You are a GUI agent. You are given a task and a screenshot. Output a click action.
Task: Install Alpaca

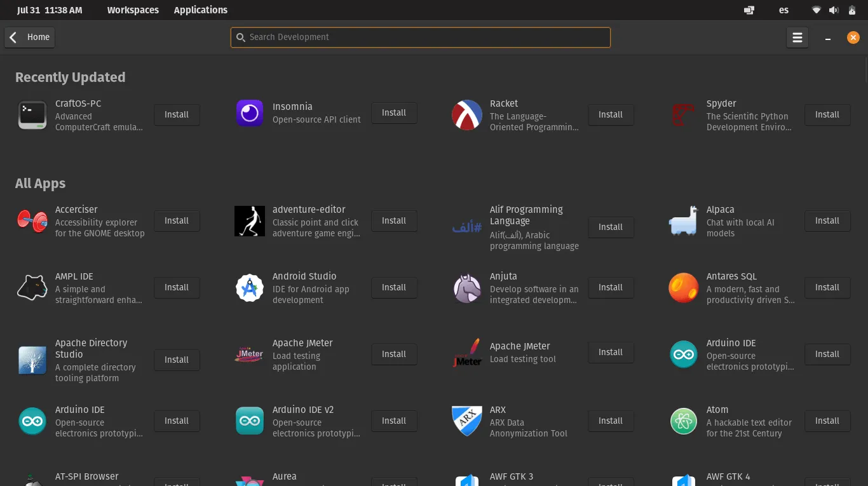pyautogui.click(x=827, y=221)
